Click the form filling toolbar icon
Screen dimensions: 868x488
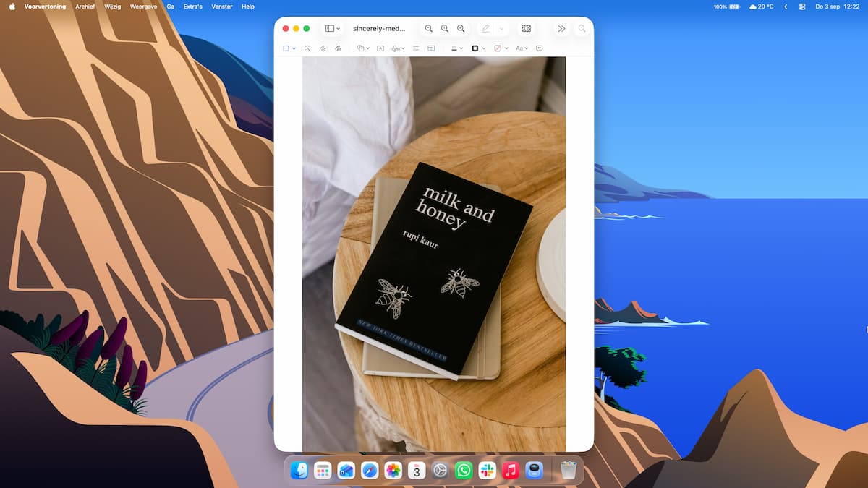pyautogui.click(x=526, y=28)
